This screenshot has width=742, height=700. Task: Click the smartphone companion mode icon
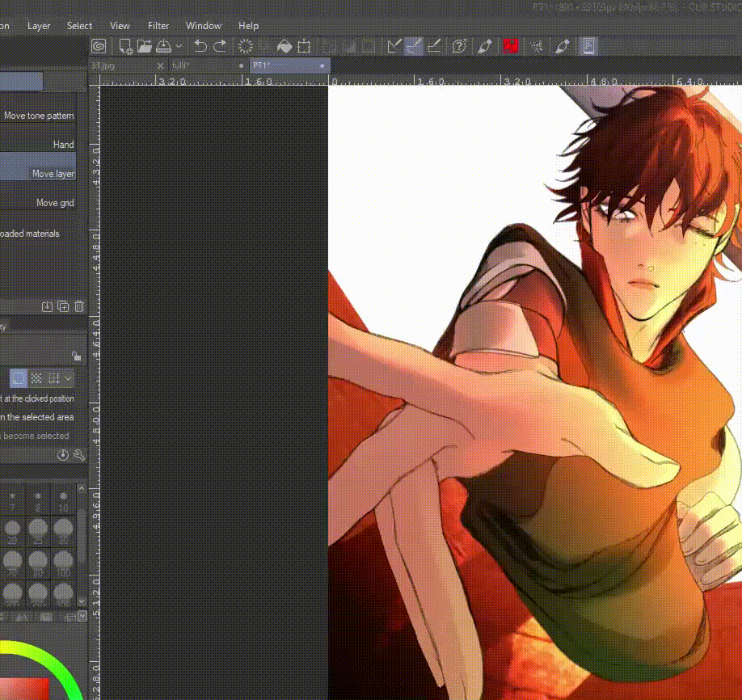tap(588, 46)
